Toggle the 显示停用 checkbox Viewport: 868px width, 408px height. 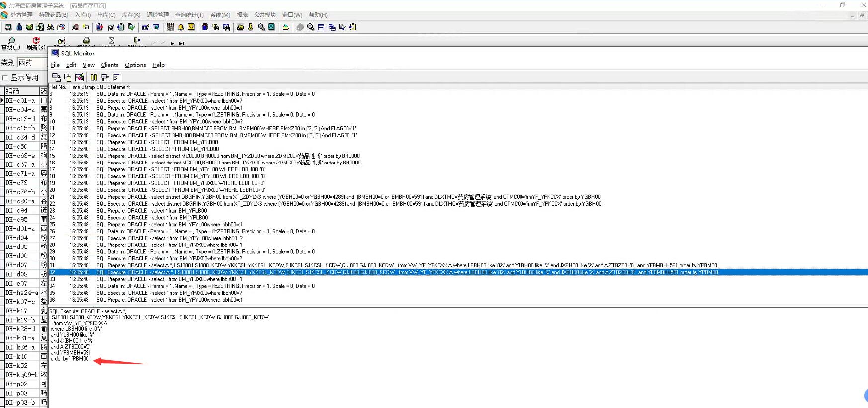tap(5, 78)
